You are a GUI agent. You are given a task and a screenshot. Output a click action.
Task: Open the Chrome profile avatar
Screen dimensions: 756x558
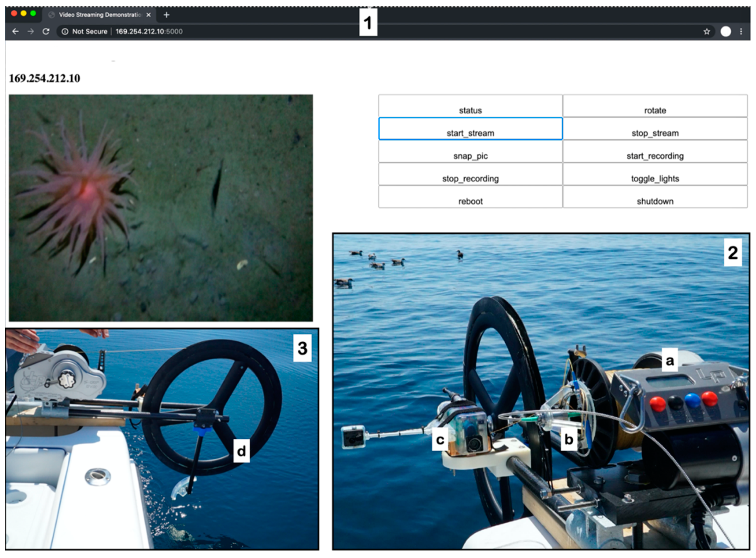coord(726,31)
